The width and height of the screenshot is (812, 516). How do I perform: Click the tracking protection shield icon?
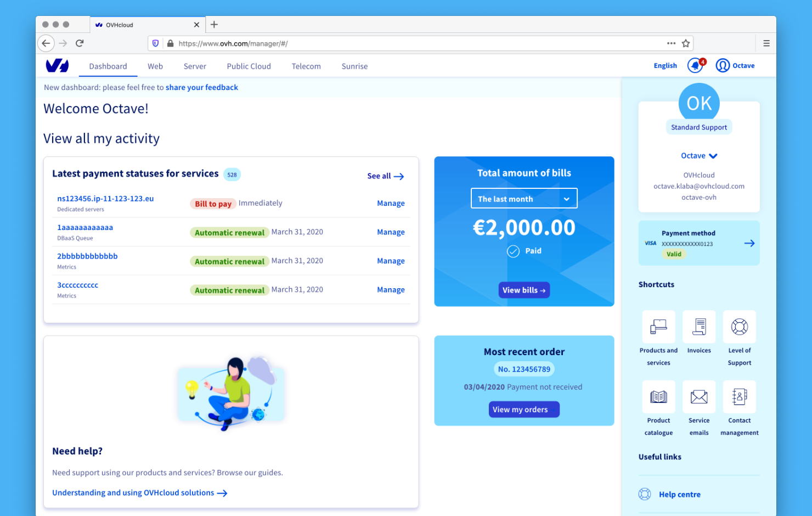(x=155, y=43)
